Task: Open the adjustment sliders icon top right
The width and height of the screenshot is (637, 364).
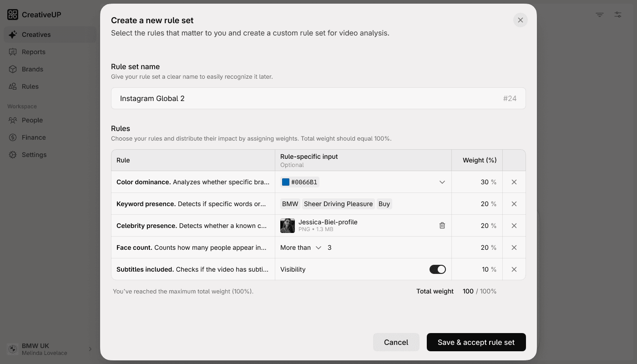Action: pyautogui.click(x=617, y=14)
